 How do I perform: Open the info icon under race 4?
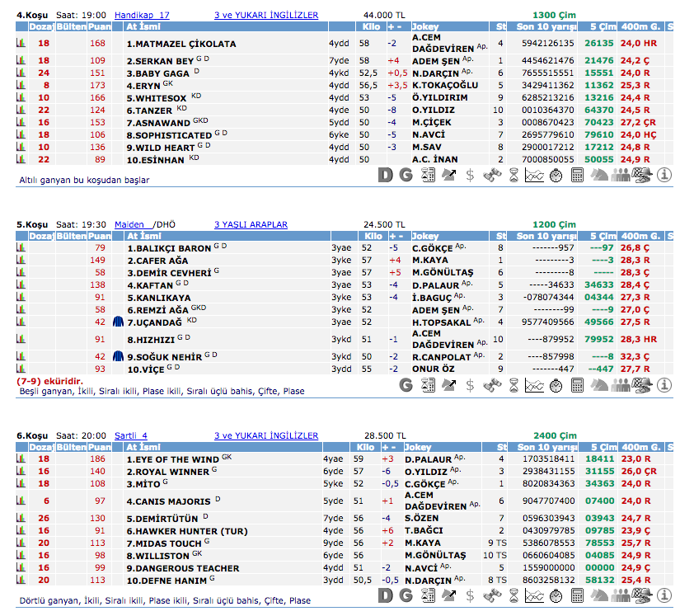click(x=664, y=174)
